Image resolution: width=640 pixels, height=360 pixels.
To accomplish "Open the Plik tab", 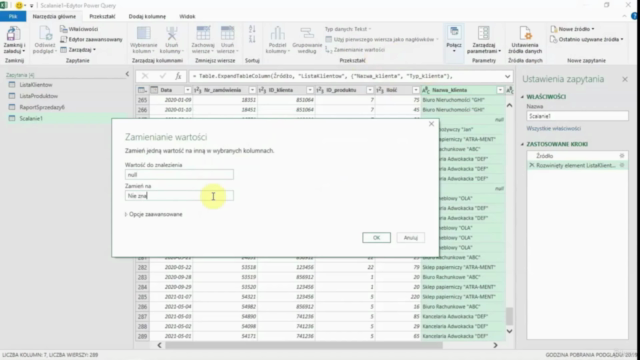I will (13, 16).
